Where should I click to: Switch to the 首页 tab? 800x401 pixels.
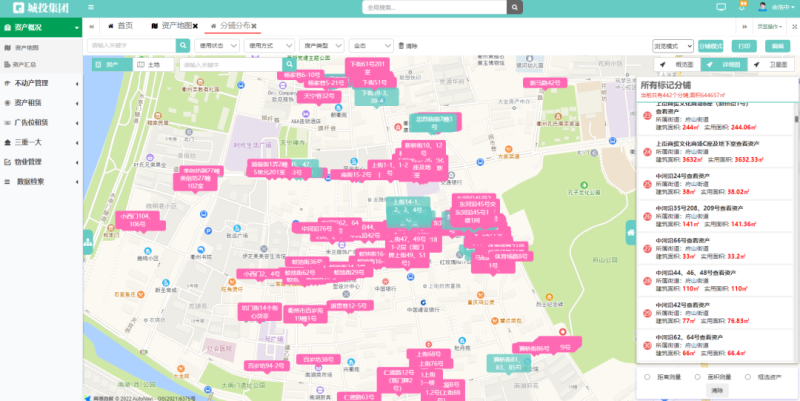coord(118,25)
